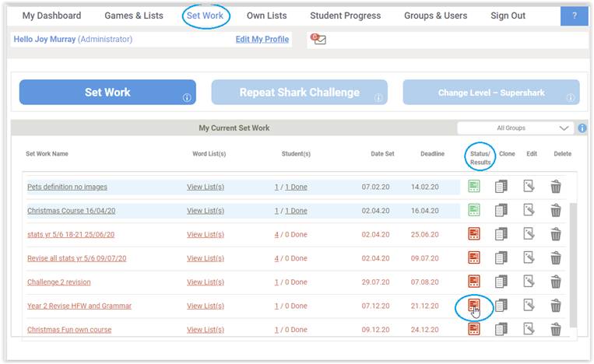The width and height of the screenshot is (594, 364).
Task: Open the Edit My Profile link
Action: pos(262,39)
